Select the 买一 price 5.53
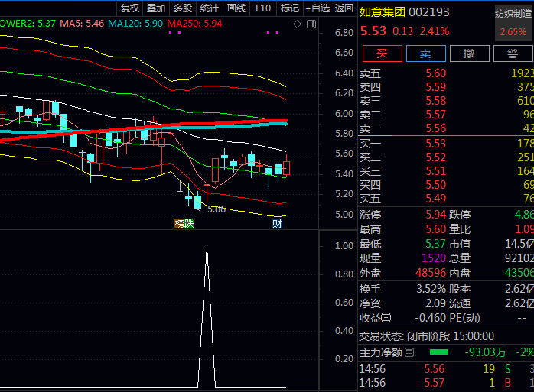 [x=435, y=144]
